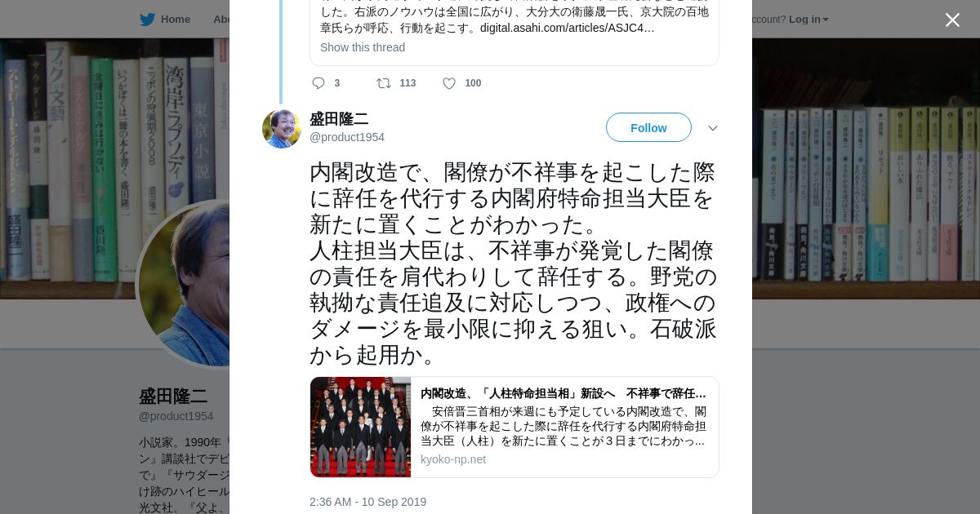Image resolution: width=980 pixels, height=514 pixels.
Task: Click the reply icon with 3 replies
Action: (318, 83)
